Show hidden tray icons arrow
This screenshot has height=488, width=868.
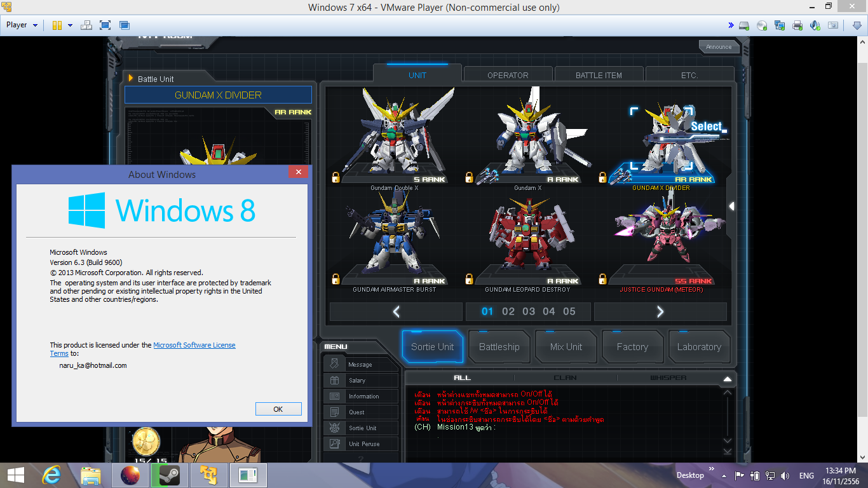[x=723, y=475]
